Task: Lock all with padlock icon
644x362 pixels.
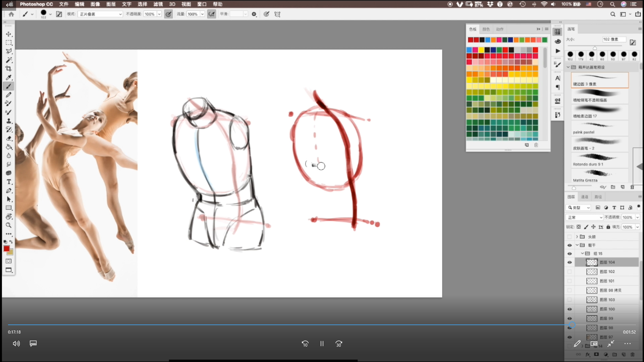Action: tap(608, 227)
